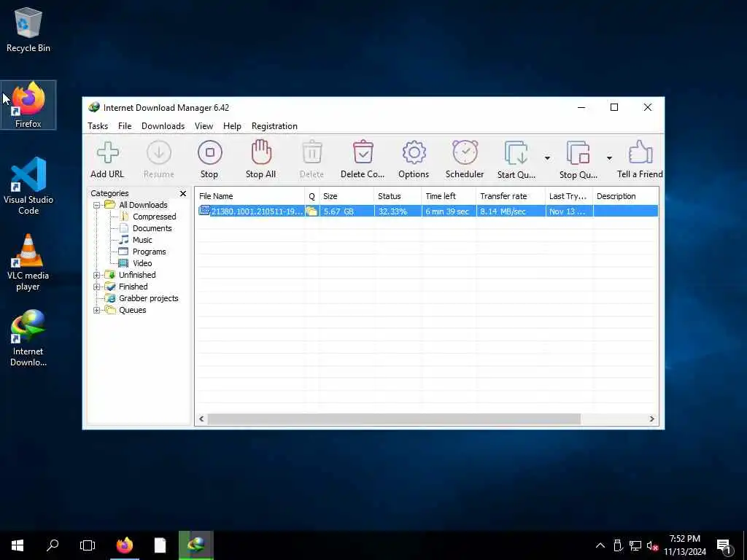Open Stop Queue dropdown arrow

coord(609,158)
